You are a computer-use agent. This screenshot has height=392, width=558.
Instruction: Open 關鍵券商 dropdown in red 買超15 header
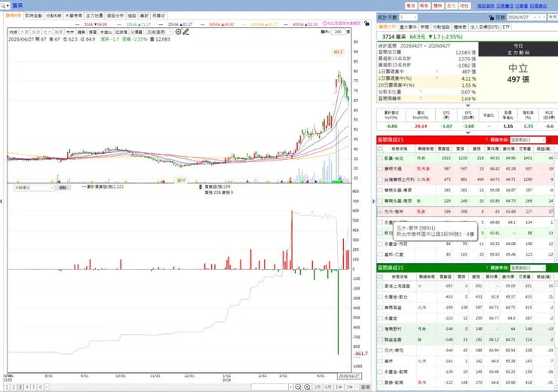point(528,139)
